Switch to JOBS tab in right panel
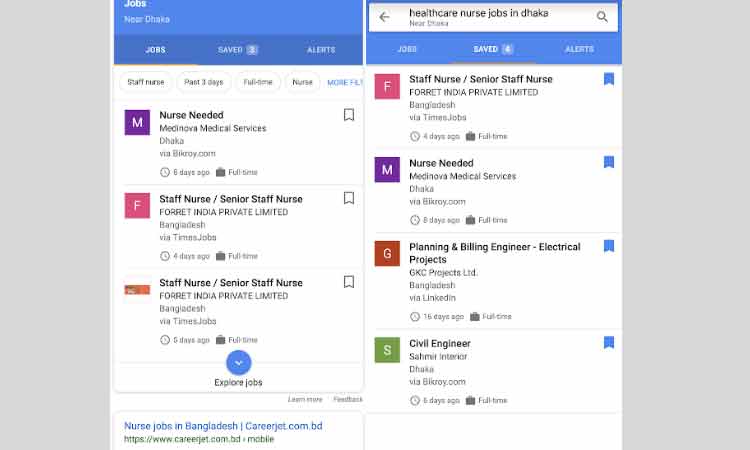The height and width of the screenshot is (450, 750). [x=407, y=49]
